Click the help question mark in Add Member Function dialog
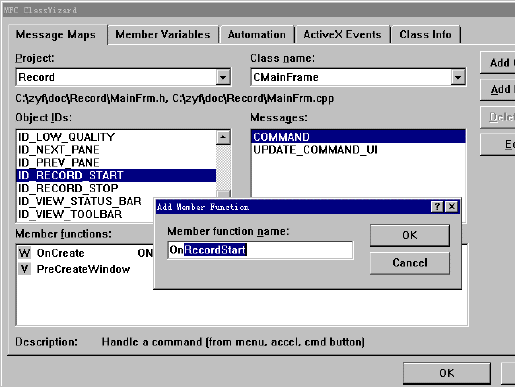515x387 pixels. [x=437, y=207]
